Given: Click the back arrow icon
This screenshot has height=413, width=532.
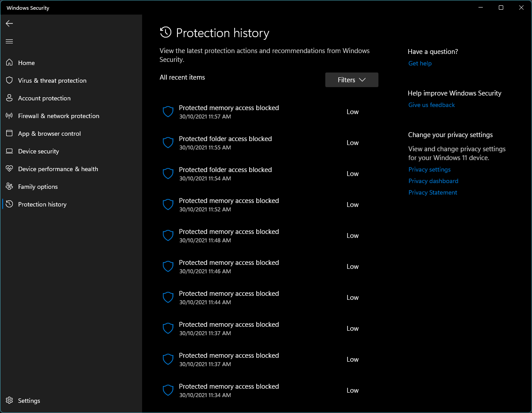Looking at the screenshot, I should click(9, 23).
